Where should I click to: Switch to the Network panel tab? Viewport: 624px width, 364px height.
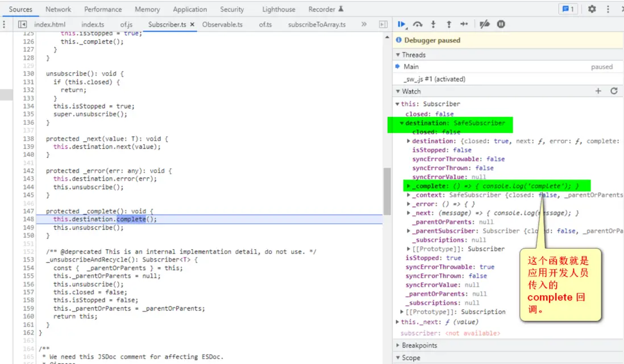click(58, 9)
